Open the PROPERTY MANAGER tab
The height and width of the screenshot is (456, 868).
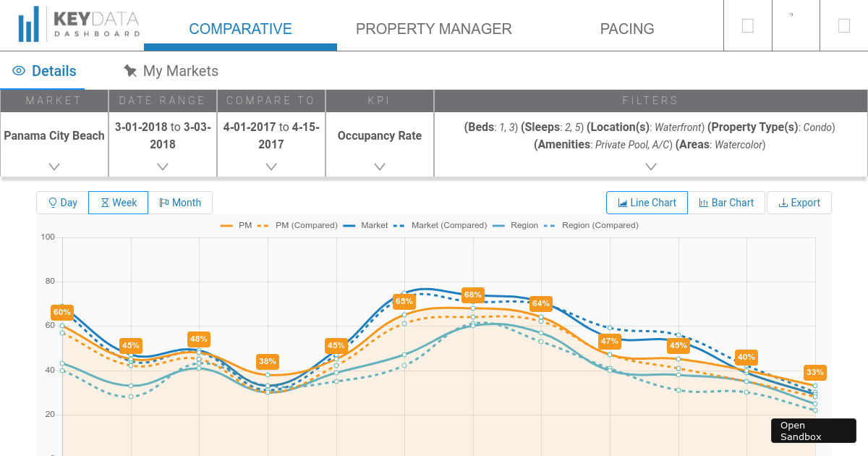[434, 29]
